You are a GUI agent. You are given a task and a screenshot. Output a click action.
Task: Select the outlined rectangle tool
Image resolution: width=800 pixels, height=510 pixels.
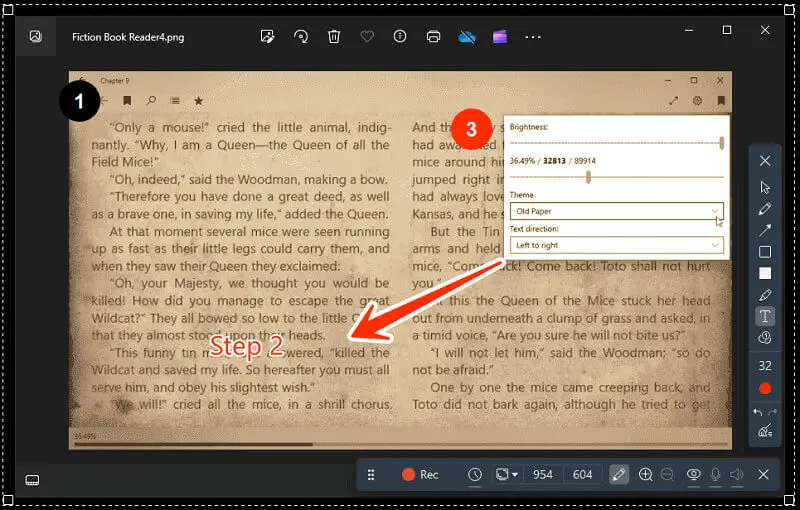[765, 252]
